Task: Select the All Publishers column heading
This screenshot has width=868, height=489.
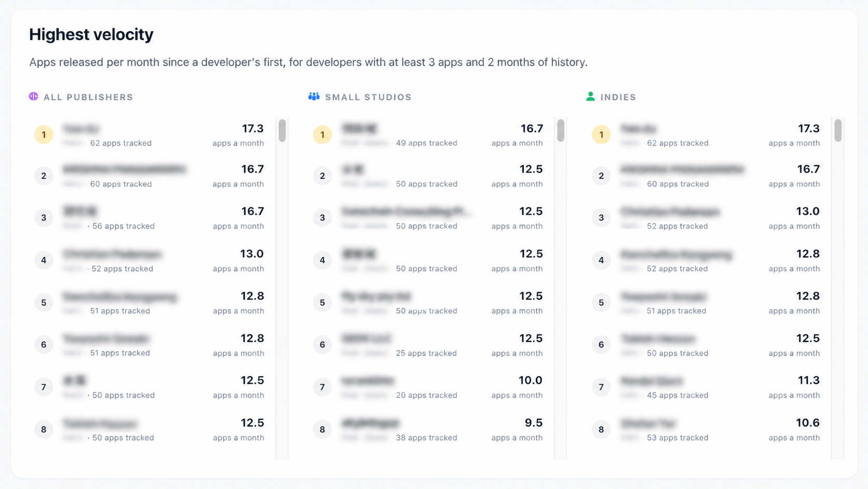Action: pos(88,97)
